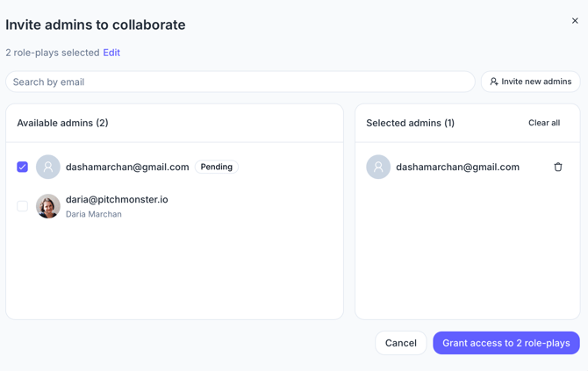Screen dimensions: 588x371
Task: Click the avatar of dashamarchan@gmail.com in Available admins
Action: pyautogui.click(x=48, y=167)
